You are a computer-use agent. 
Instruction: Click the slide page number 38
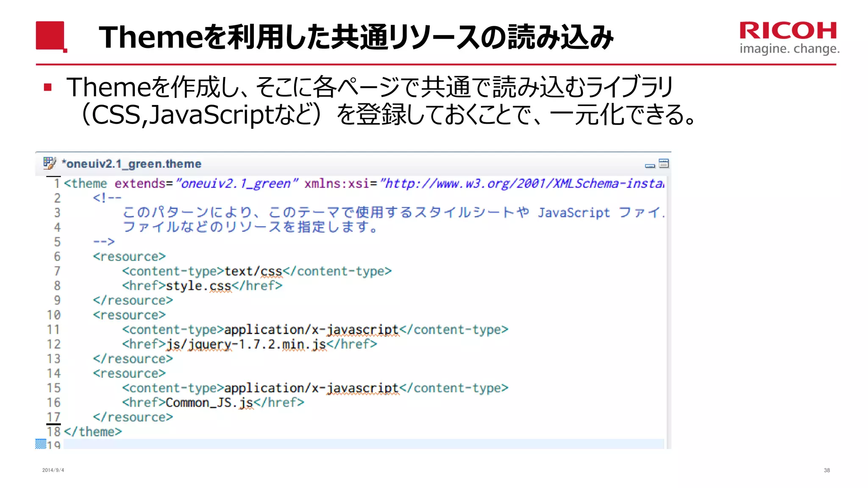pyautogui.click(x=827, y=470)
